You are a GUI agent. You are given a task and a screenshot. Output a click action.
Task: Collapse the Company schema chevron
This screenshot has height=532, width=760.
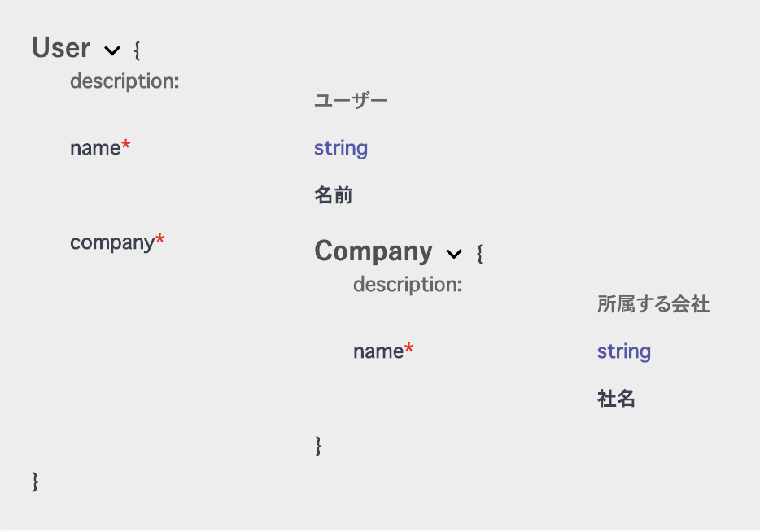coord(454,254)
